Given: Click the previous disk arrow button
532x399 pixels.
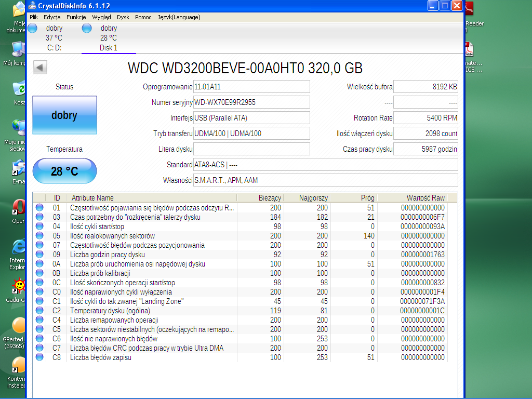Looking at the screenshot, I should tap(40, 67).
